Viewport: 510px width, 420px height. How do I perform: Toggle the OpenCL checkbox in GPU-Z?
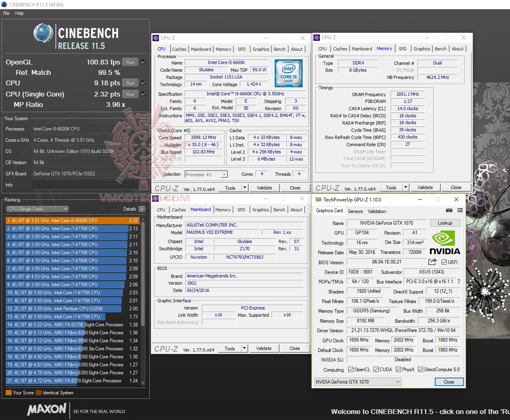coord(351,370)
